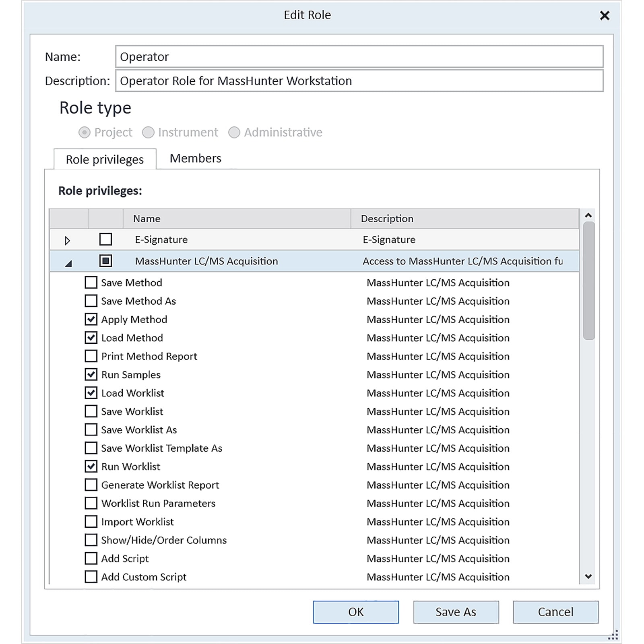Select the Administrative role type option
The width and height of the screenshot is (644, 644).
(x=234, y=132)
